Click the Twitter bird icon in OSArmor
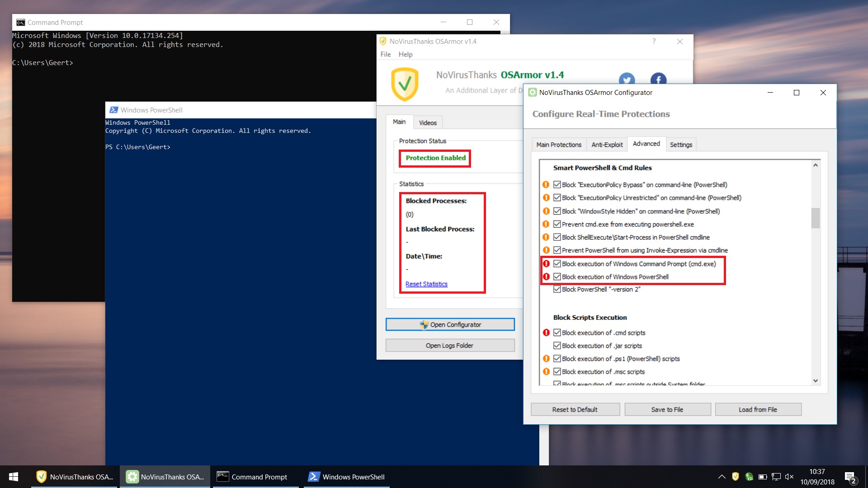868x488 pixels. pyautogui.click(x=627, y=80)
